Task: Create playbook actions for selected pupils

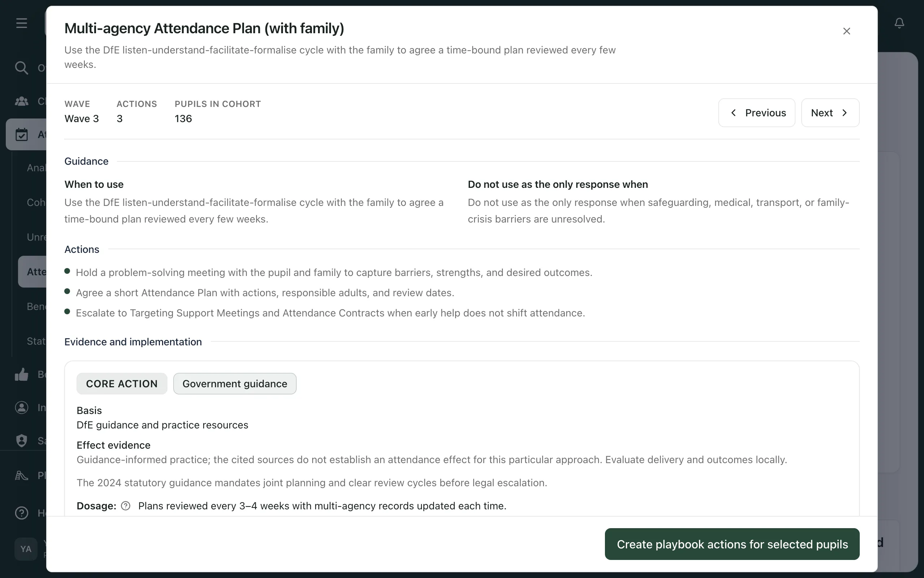Action: 732,544
